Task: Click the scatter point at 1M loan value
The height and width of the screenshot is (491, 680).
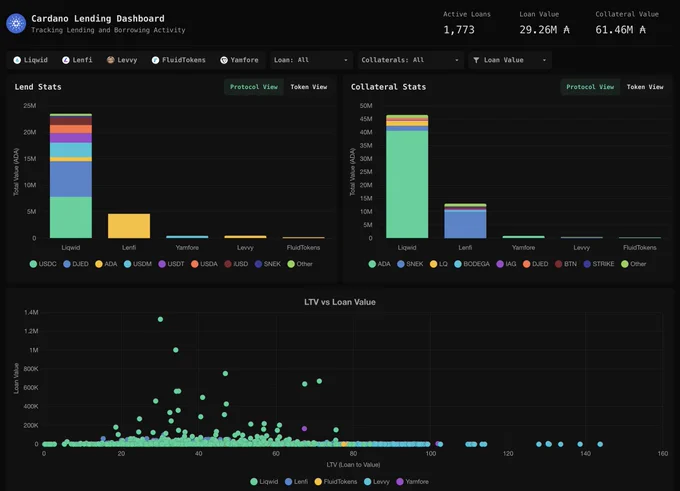Action: point(176,350)
